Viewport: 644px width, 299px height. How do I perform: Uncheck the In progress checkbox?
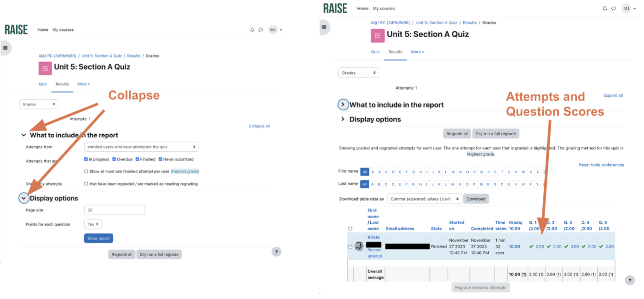coord(86,159)
